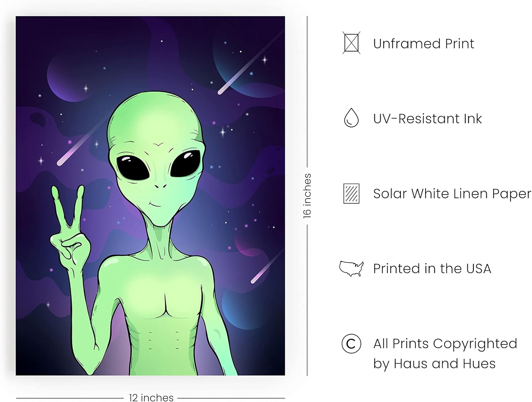532x402 pixels.
Task: Click the copyright symbol icon
Action: 351,343
